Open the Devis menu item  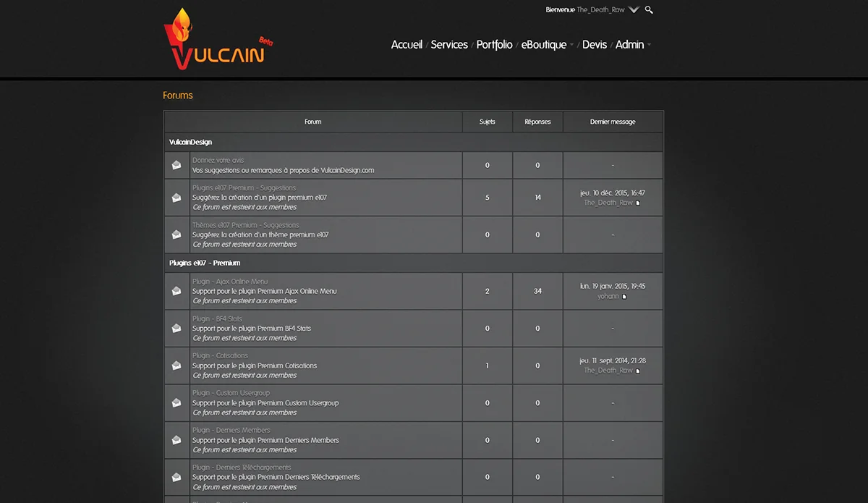595,45
